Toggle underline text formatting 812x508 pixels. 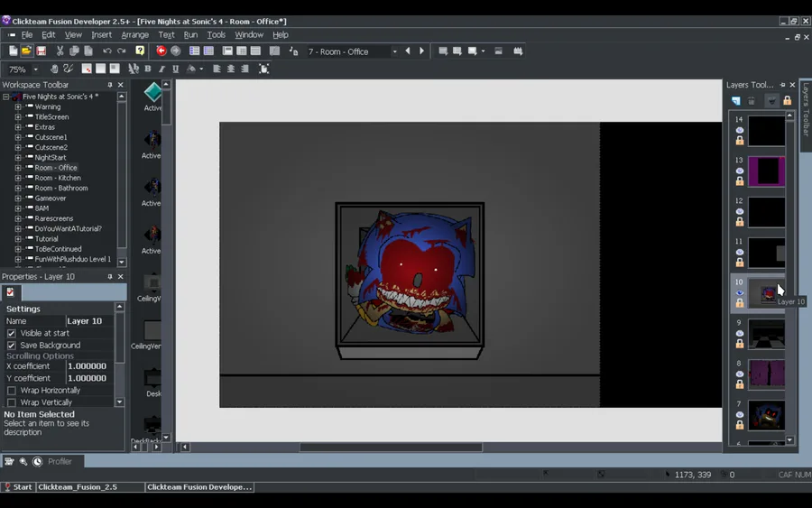(x=176, y=69)
